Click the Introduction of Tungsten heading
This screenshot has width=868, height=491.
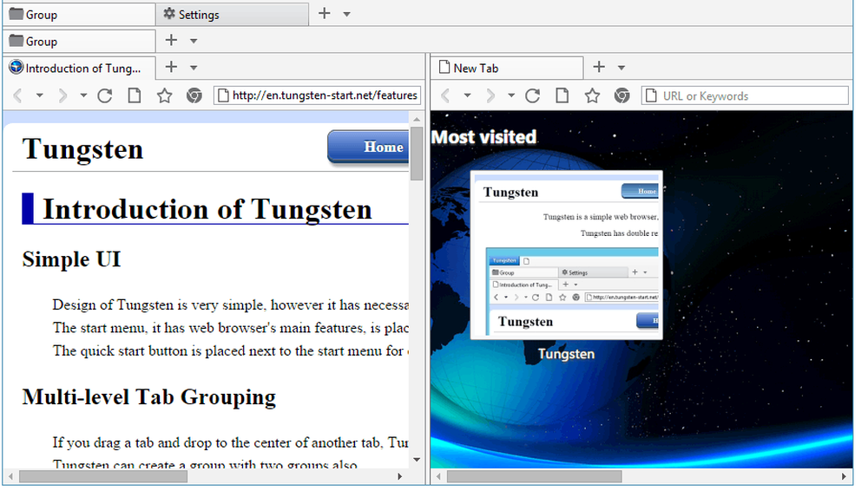point(207,210)
